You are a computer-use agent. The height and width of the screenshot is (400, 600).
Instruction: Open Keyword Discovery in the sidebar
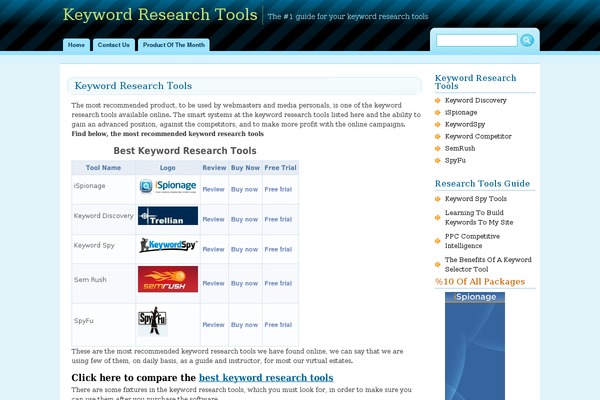pos(476,100)
